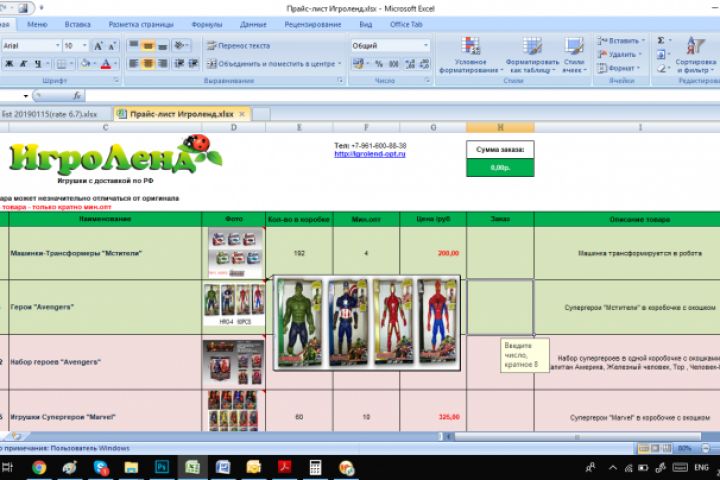Viewport: 720px width, 480px height.
Task: Align text to top of cell
Action: click(134, 45)
